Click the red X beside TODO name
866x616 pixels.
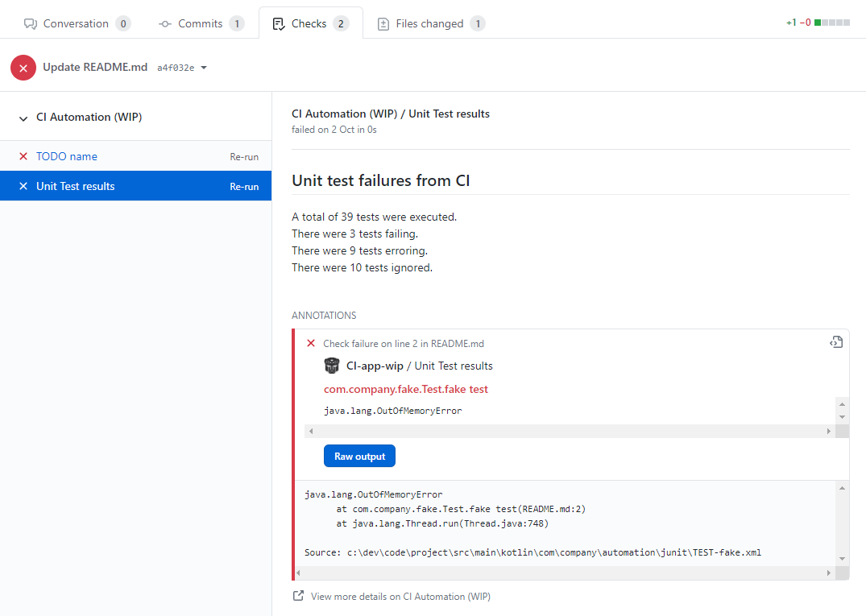tap(23, 157)
